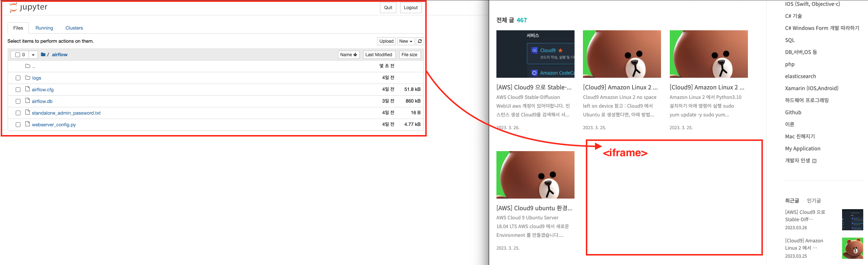The height and width of the screenshot is (265, 868).
Task: Open webserver_config.py
Action: [54, 125]
